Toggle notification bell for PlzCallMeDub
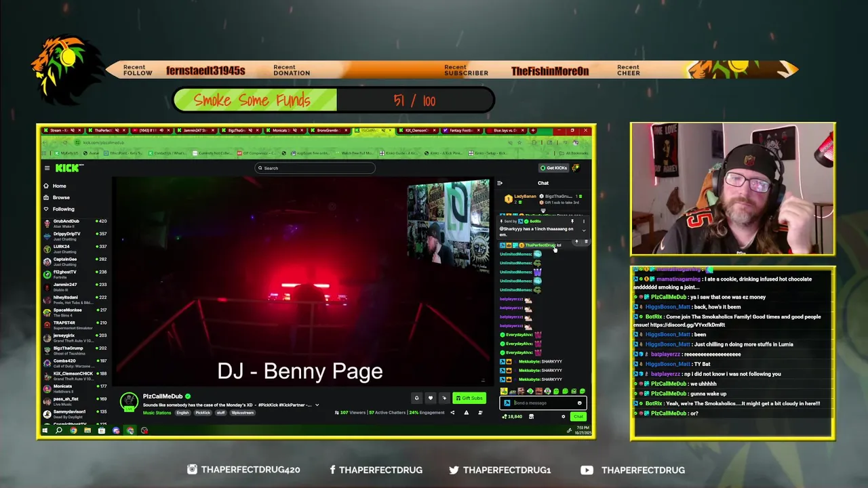 [x=417, y=398]
